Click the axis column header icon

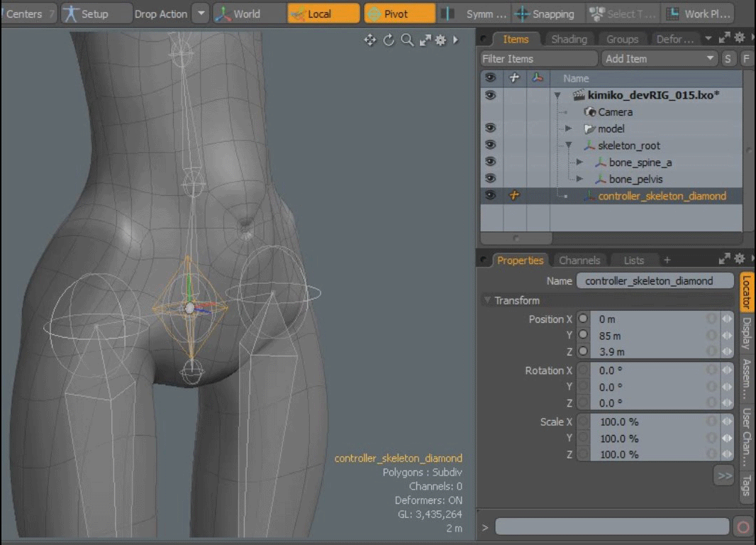538,77
